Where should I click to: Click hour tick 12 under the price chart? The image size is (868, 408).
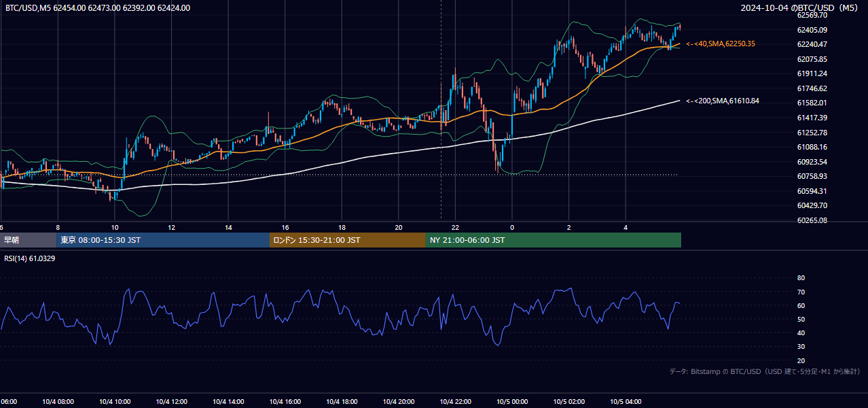click(x=172, y=228)
